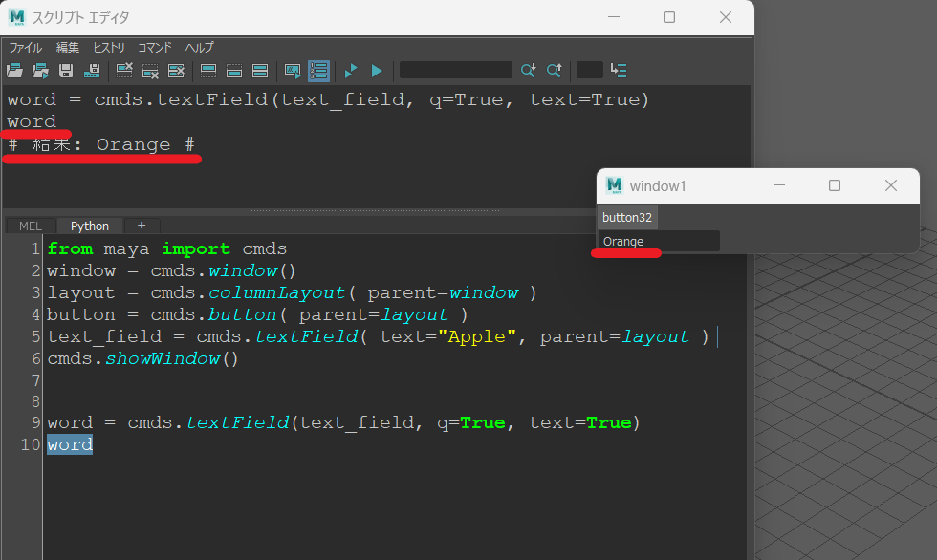
Task: Click the Source Script toolbar icon
Action: pyautogui.click(x=40, y=70)
